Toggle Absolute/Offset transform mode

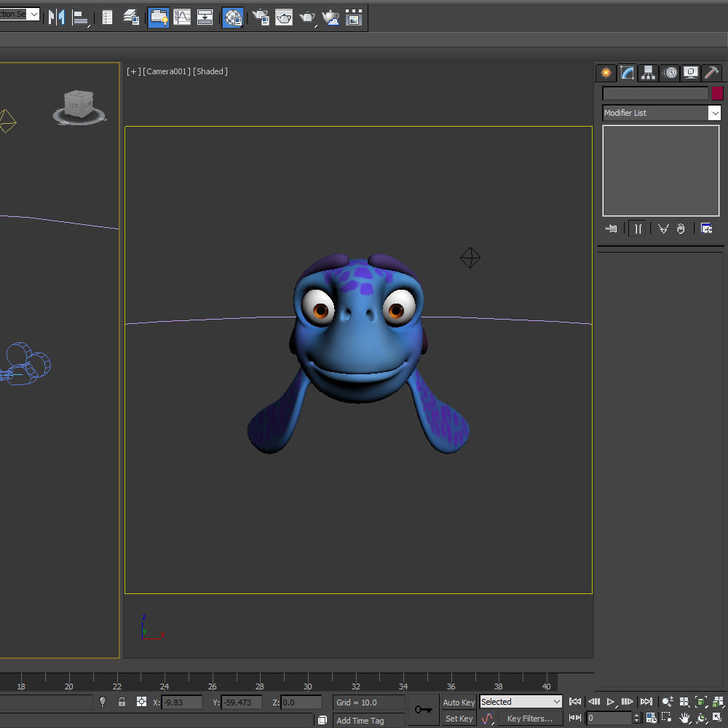pyautogui.click(x=141, y=701)
